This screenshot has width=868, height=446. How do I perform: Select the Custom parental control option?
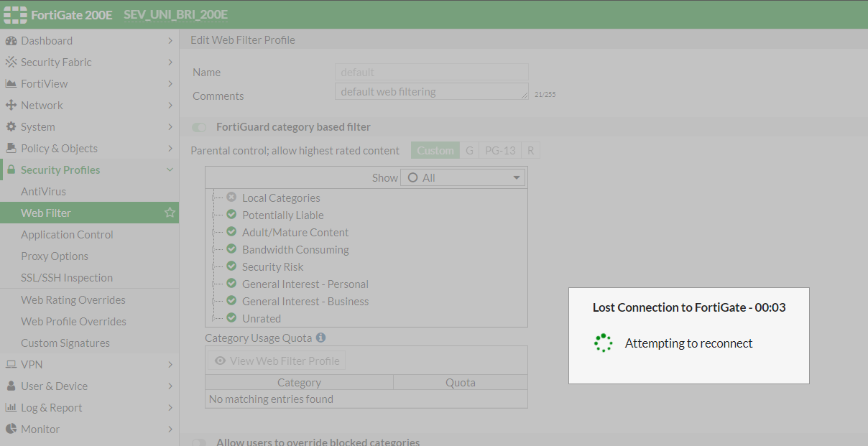(x=435, y=150)
